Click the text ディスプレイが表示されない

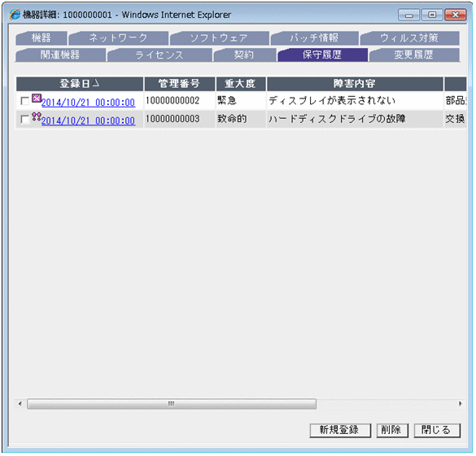(x=332, y=100)
